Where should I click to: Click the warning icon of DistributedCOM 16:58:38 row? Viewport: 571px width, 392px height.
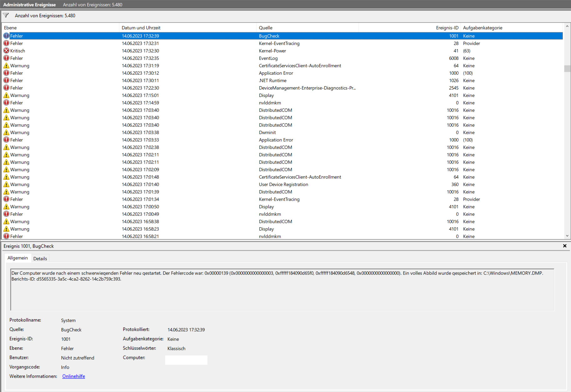(x=6, y=222)
